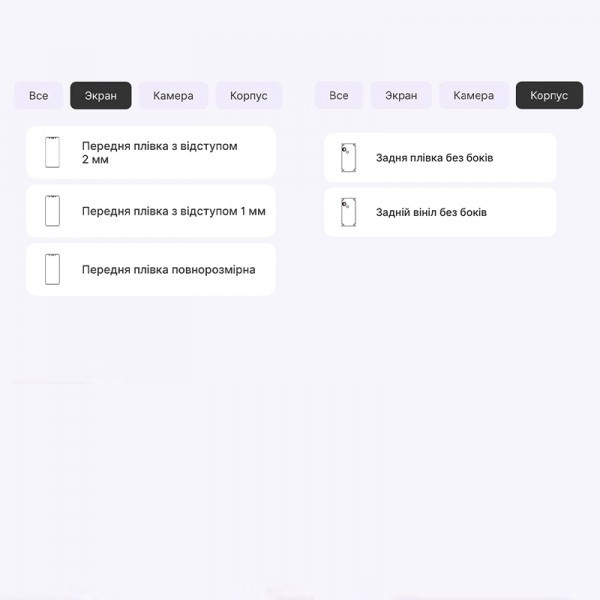Click the back-panel icon for Задній вініл без боків

348,212
